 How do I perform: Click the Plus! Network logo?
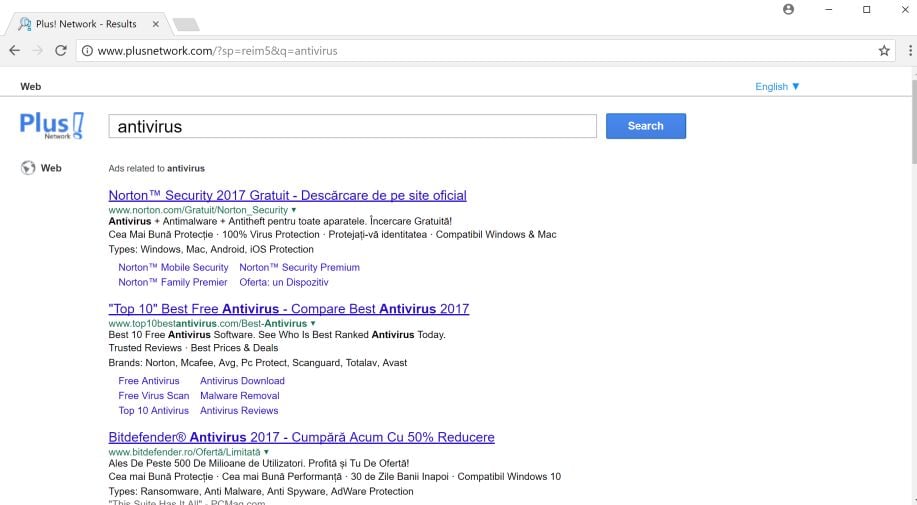52,126
